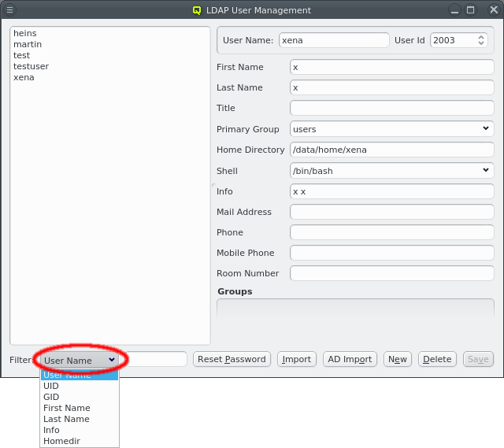Click the LDAP app icon in title bar
Screen dimensions: 504x448
click(x=197, y=10)
